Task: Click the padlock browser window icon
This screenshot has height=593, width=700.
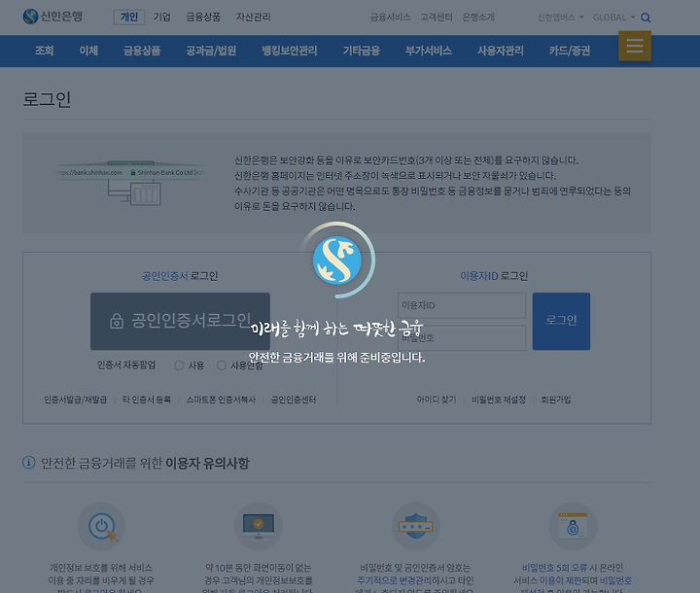Action: [x=573, y=526]
